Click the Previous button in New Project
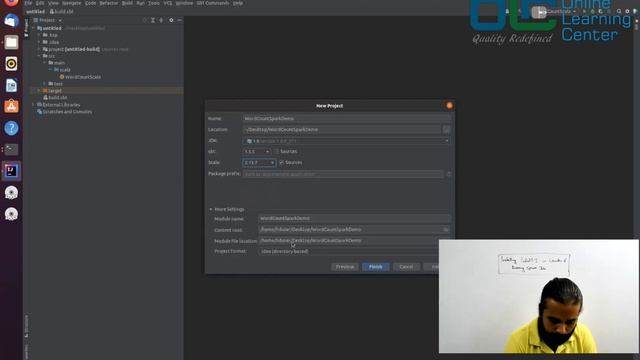Image resolution: width=640 pixels, height=360 pixels. (x=345, y=267)
